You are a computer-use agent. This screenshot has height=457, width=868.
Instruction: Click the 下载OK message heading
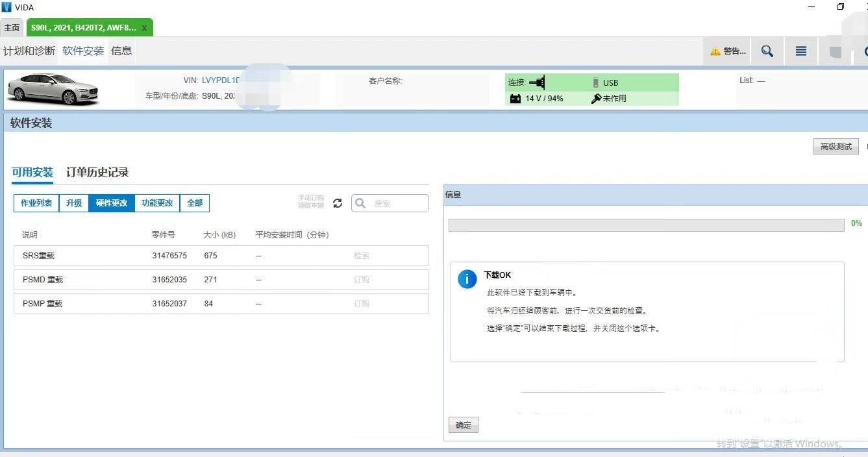497,275
